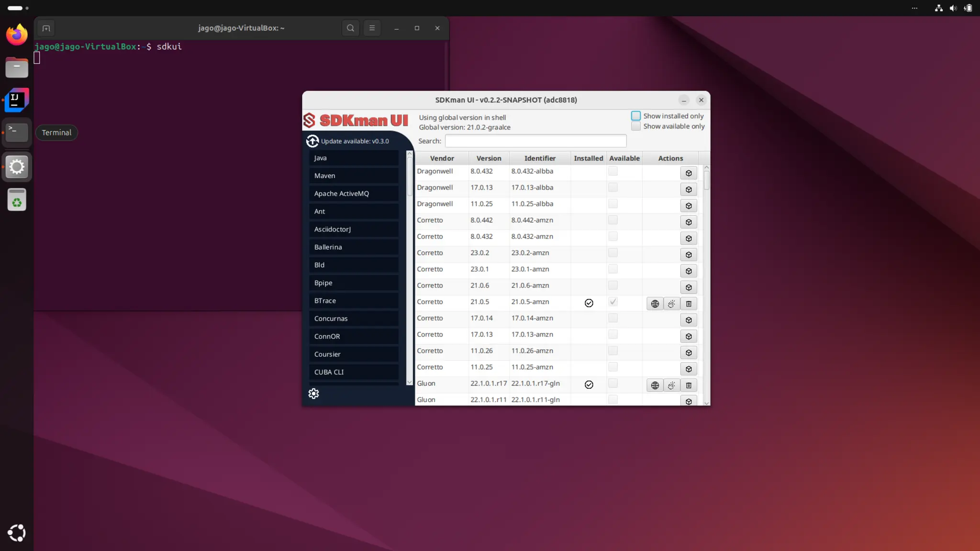Click version table scrollbar down arrow

click(x=706, y=403)
